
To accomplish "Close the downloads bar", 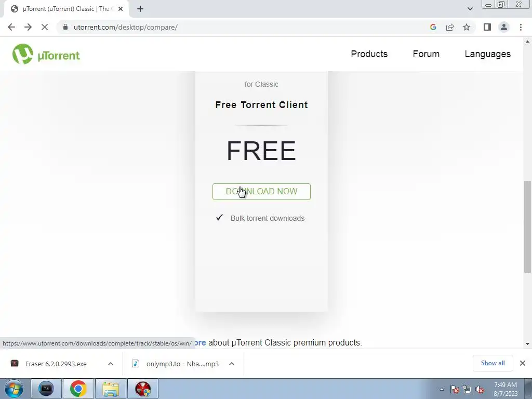I will pos(523,363).
